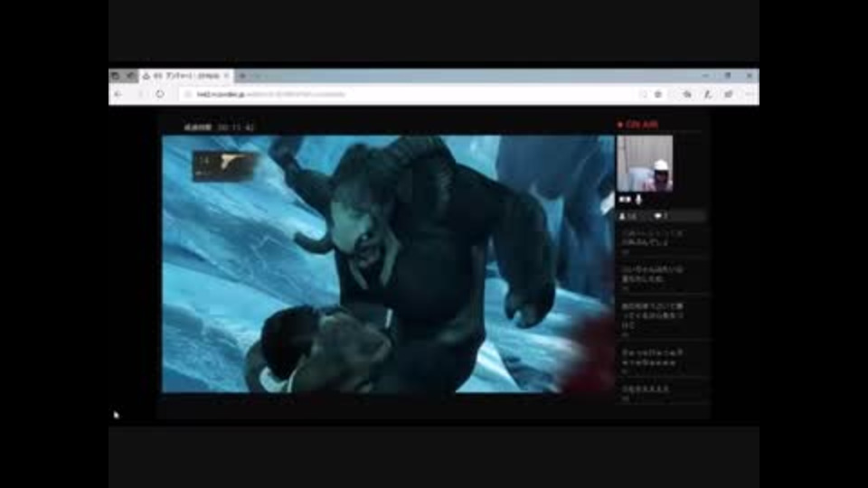Viewport: 868px width, 488px height.
Task: Click the share icon in the browser toolbar
Action: (x=729, y=95)
